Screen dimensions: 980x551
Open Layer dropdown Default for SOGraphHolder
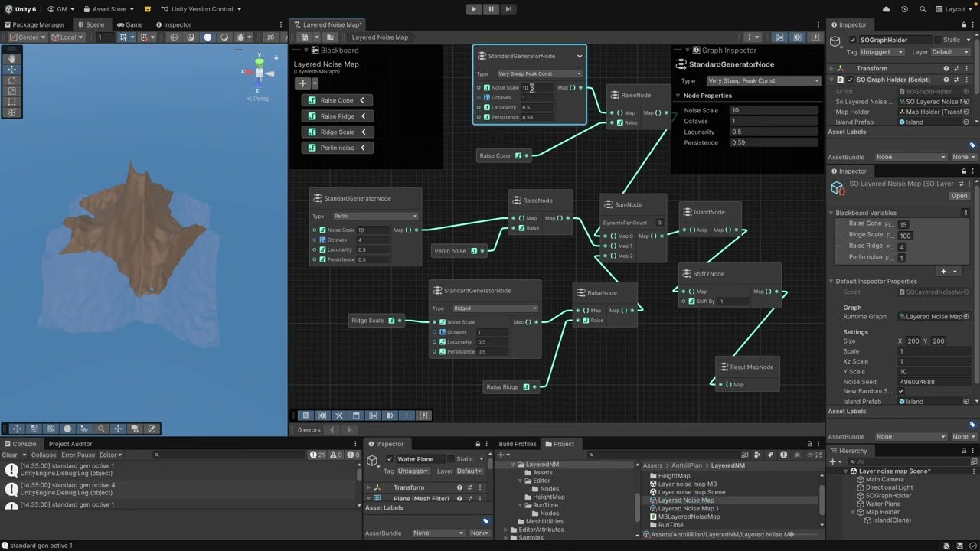point(950,52)
